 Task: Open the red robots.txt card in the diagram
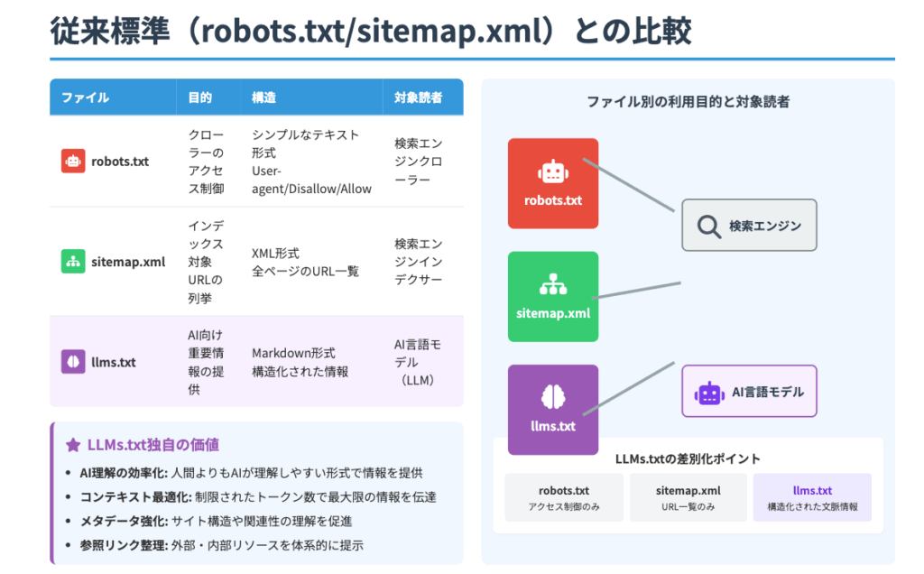pyautogui.click(x=553, y=183)
